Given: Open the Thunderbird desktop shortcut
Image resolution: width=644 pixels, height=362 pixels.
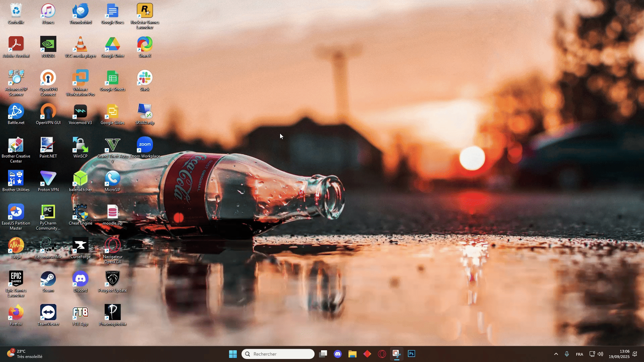Looking at the screenshot, I should pos(80,11).
